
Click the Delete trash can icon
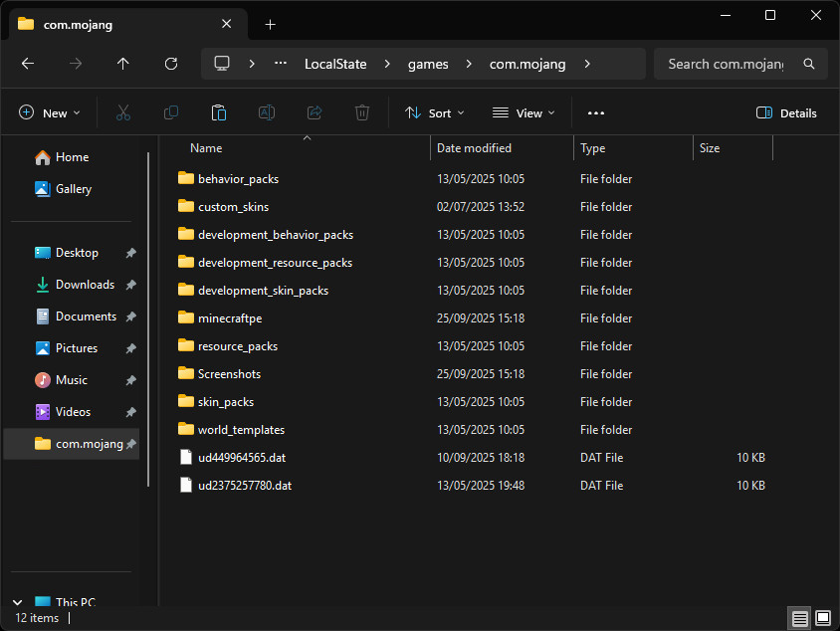point(362,113)
